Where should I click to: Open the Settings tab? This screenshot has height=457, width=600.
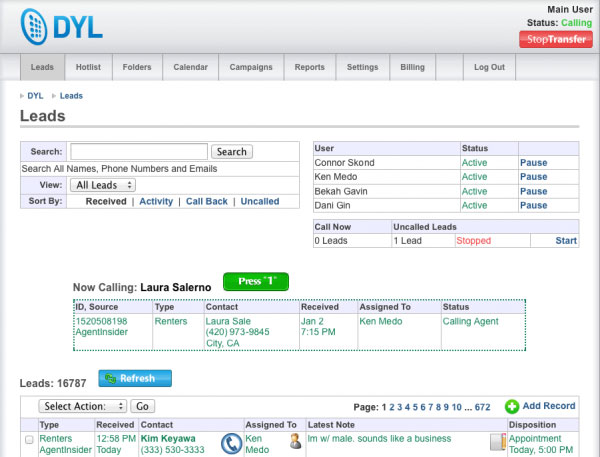362,67
